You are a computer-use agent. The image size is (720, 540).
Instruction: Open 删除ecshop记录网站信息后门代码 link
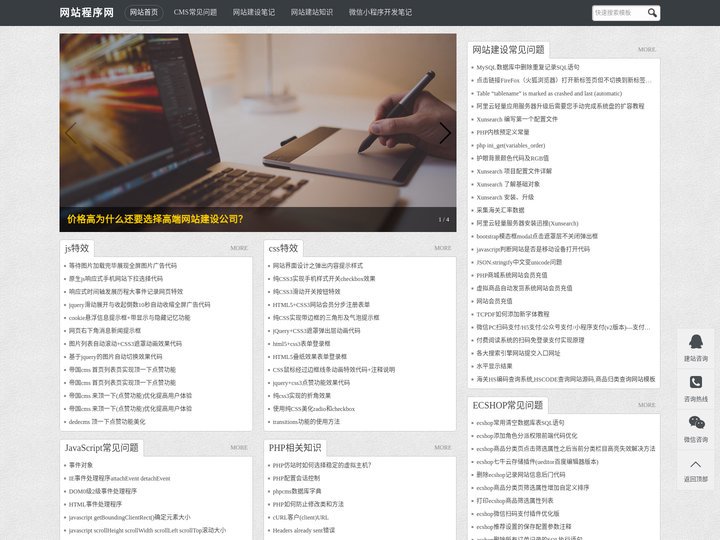[521, 474]
